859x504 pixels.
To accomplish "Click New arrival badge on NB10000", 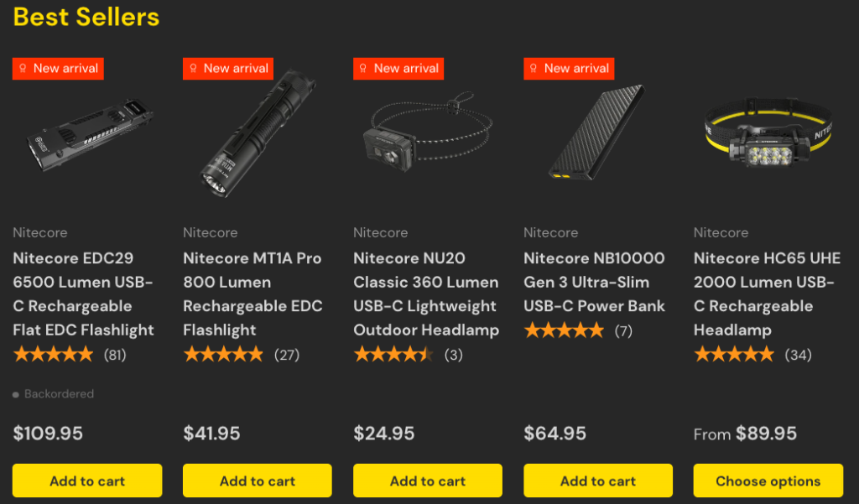I will tap(569, 69).
